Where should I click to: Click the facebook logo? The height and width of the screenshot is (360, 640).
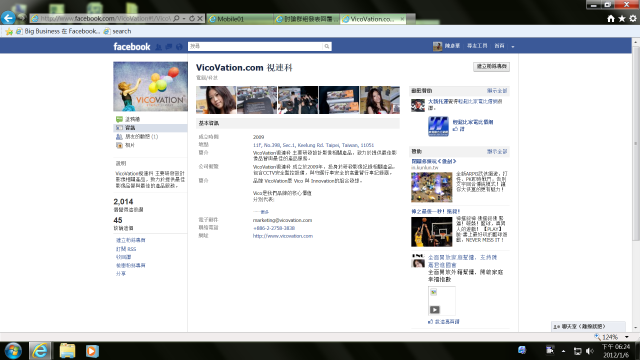click(x=132, y=47)
